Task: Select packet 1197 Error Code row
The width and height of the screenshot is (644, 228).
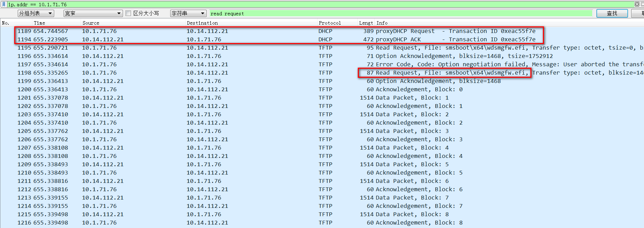Action: [322, 64]
